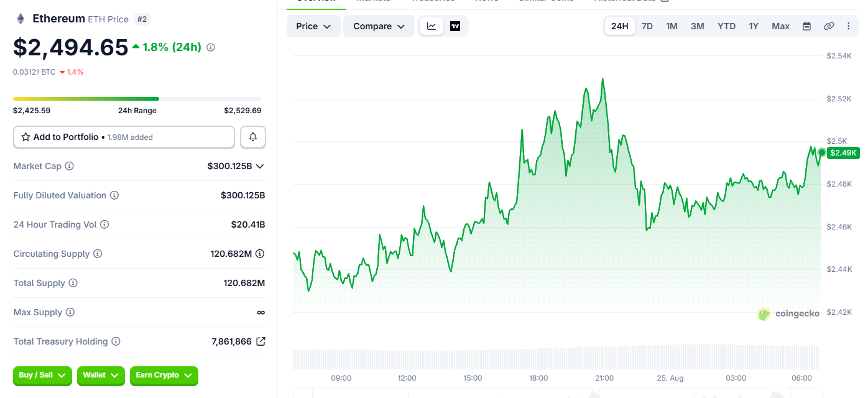Click the 0.03121 BTC value
Viewport: 868px width, 398px height.
click(34, 72)
